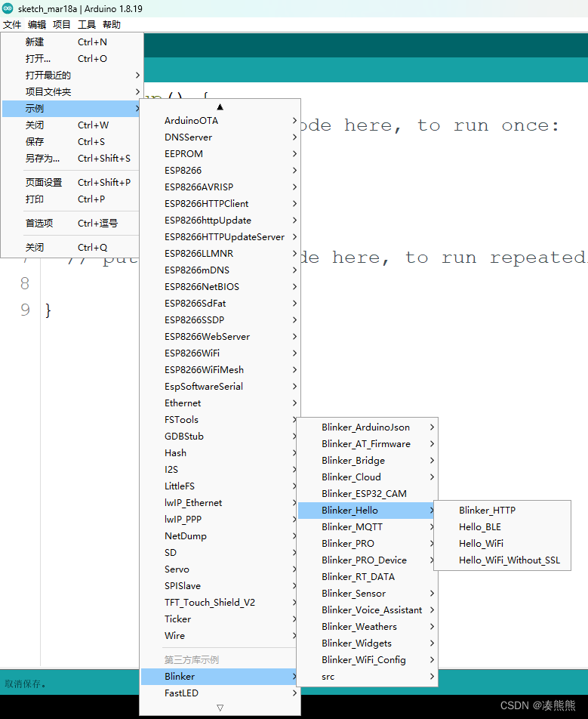
Task: Open the 工具 menu
Action: (x=87, y=25)
